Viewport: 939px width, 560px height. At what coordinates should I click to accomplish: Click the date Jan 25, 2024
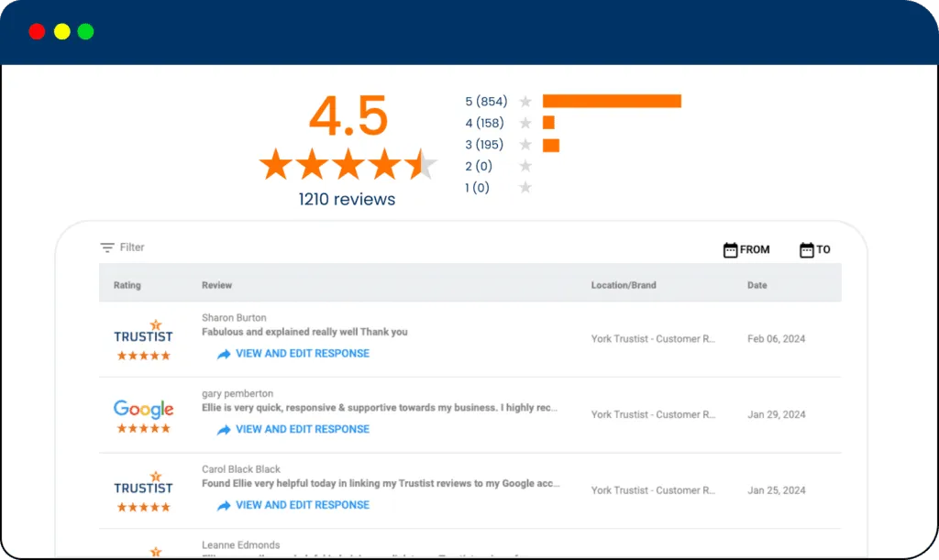pyautogui.click(x=777, y=490)
